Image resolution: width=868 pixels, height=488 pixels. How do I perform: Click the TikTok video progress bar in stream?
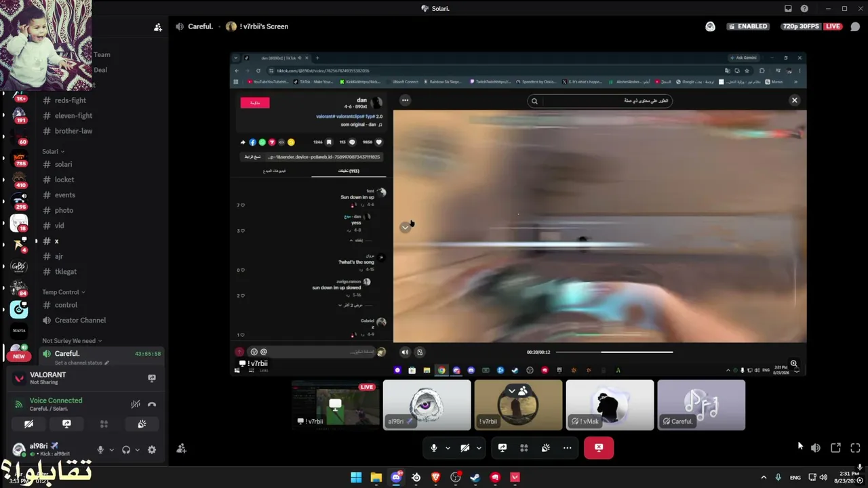coord(614,352)
